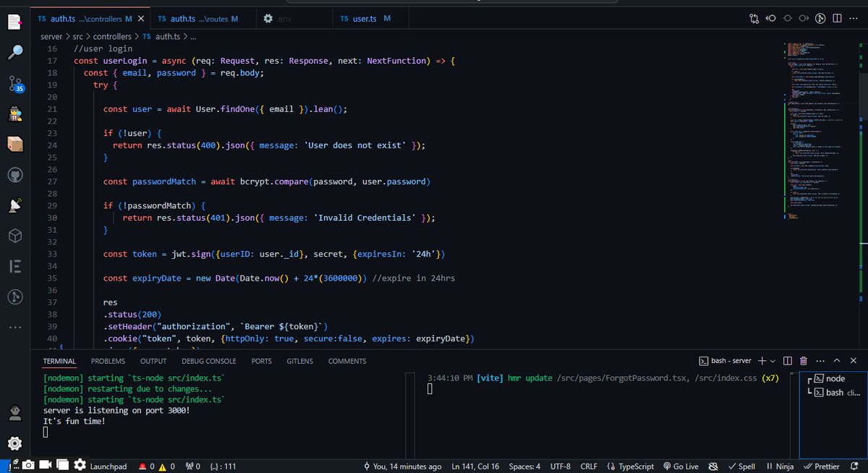The width and height of the screenshot is (868, 473).
Task: Switch to the user.ts editor tab
Action: 365,17
